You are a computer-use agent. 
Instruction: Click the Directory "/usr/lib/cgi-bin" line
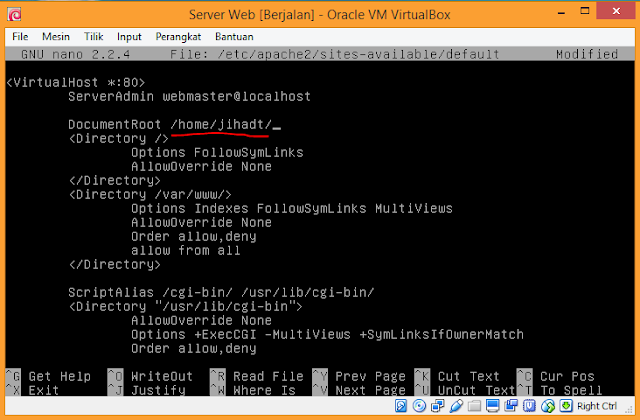186,306
